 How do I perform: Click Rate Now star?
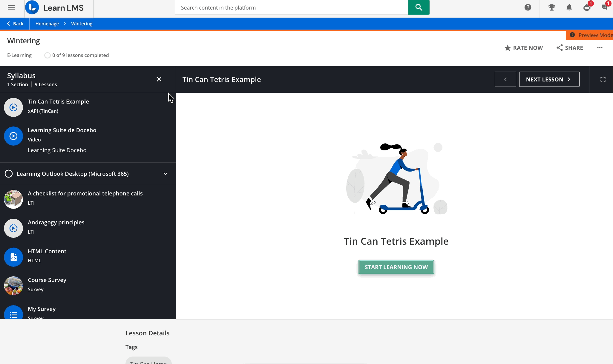[x=508, y=48]
